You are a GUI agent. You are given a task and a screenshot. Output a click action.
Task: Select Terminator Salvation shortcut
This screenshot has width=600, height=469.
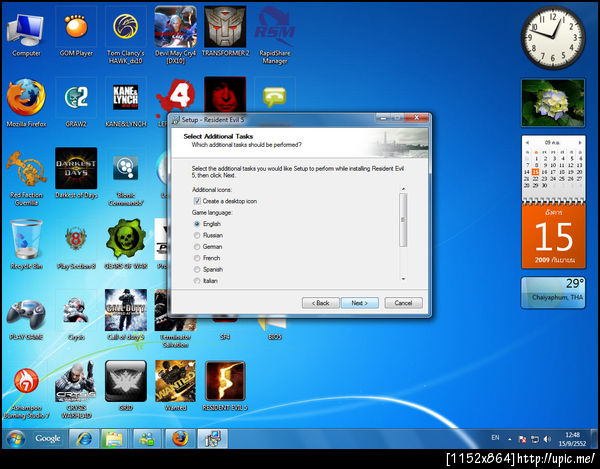[175, 319]
